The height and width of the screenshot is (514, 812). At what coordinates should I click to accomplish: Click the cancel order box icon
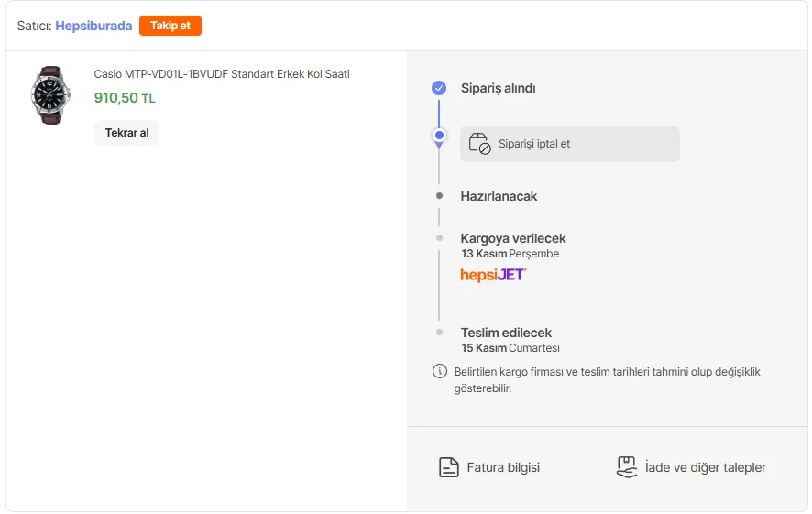pos(479,144)
